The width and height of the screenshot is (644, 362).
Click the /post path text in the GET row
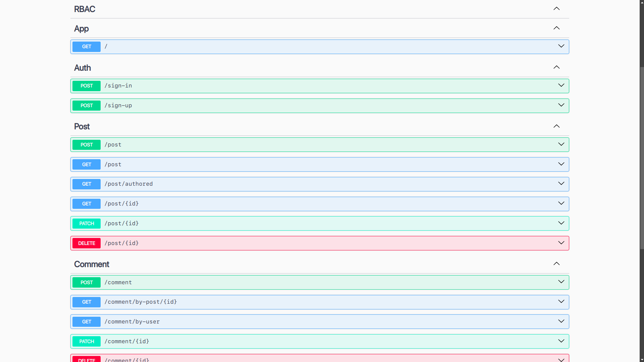coord(113,165)
